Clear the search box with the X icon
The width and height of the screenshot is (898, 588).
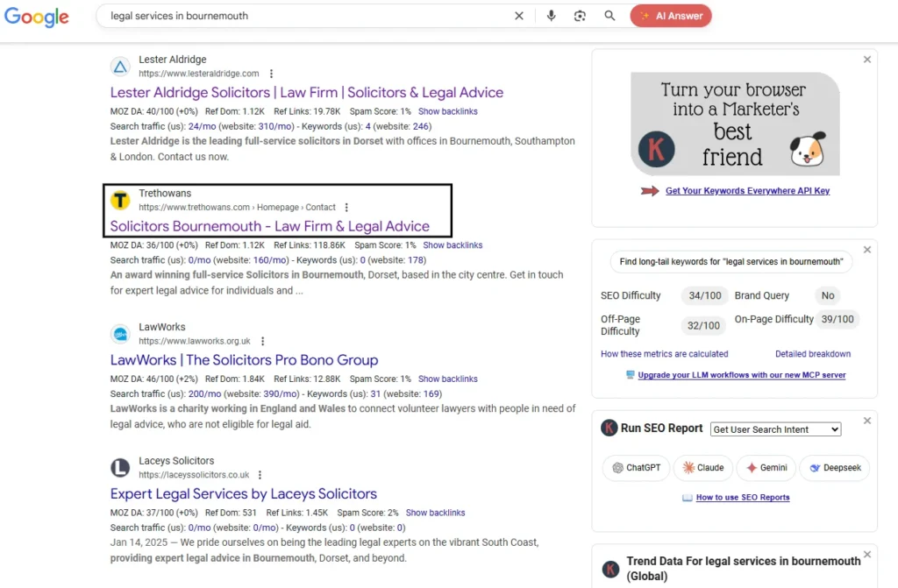click(x=519, y=16)
